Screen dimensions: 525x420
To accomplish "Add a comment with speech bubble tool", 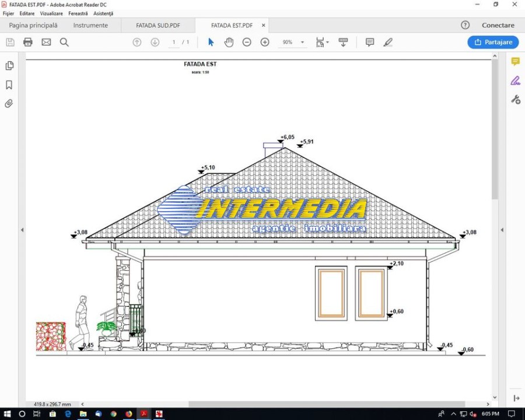I will (370, 42).
